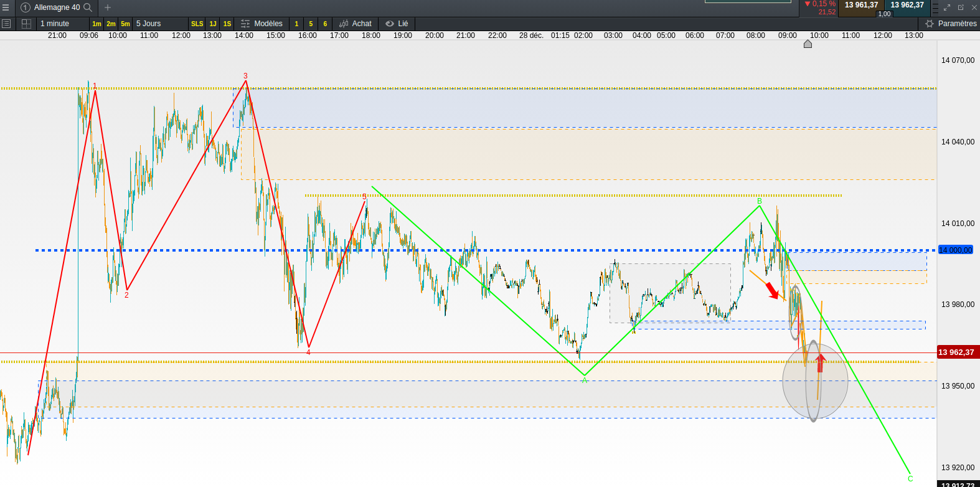Toggle the Lié linked-chart eye
This screenshot has width=980, height=487.
pos(397,24)
